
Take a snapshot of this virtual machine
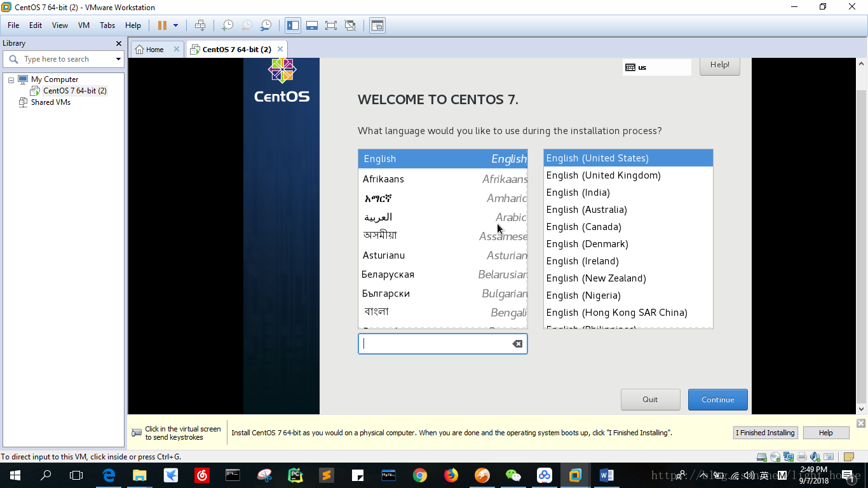(x=227, y=25)
